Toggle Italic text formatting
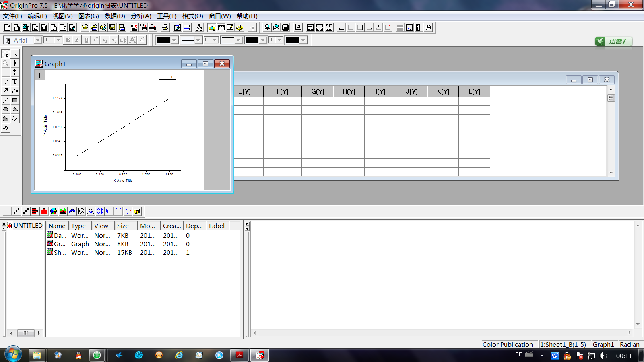The height and width of the screenshot is (362, 644). click(77, 40)
